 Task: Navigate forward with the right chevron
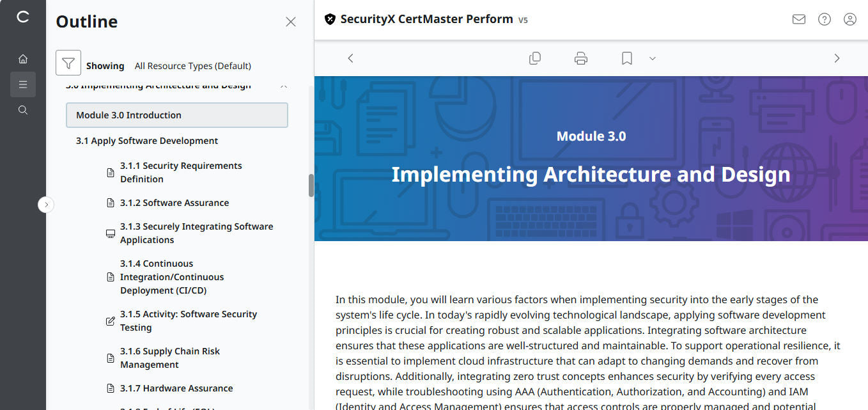[x=837, y=58]
